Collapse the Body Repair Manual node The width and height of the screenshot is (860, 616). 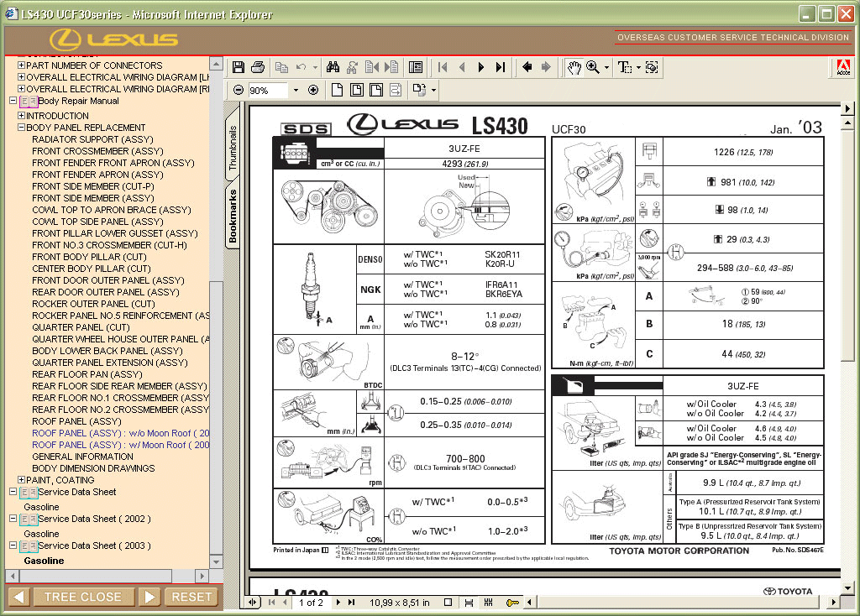coord(13,101)
